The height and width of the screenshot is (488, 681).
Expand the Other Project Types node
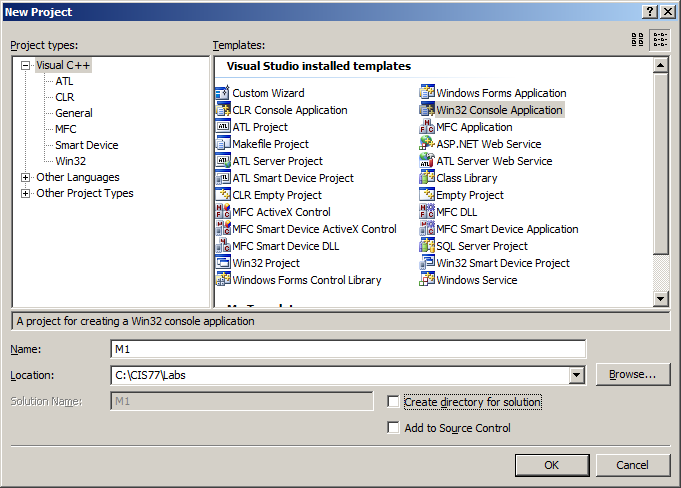[26, 193]
